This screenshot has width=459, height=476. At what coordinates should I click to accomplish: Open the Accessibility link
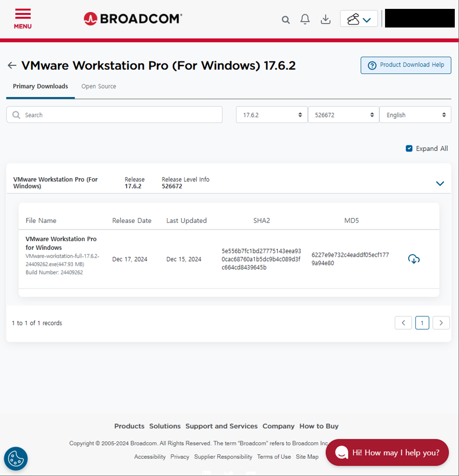150,457
